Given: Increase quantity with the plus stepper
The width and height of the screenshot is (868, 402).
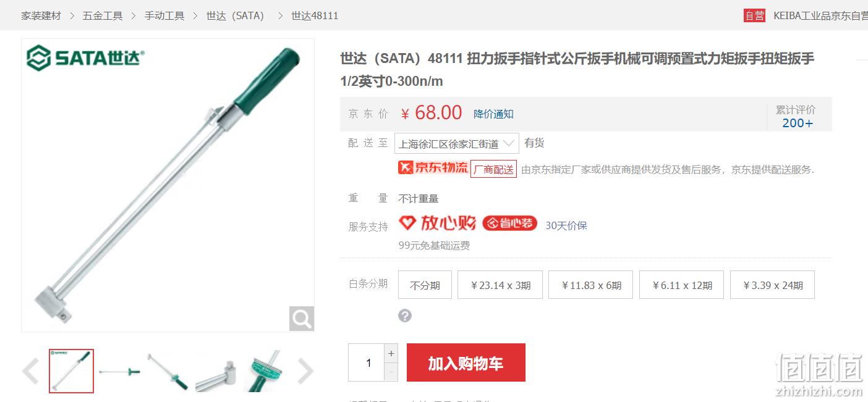Looking at the screenshot, I should [391, 354].
